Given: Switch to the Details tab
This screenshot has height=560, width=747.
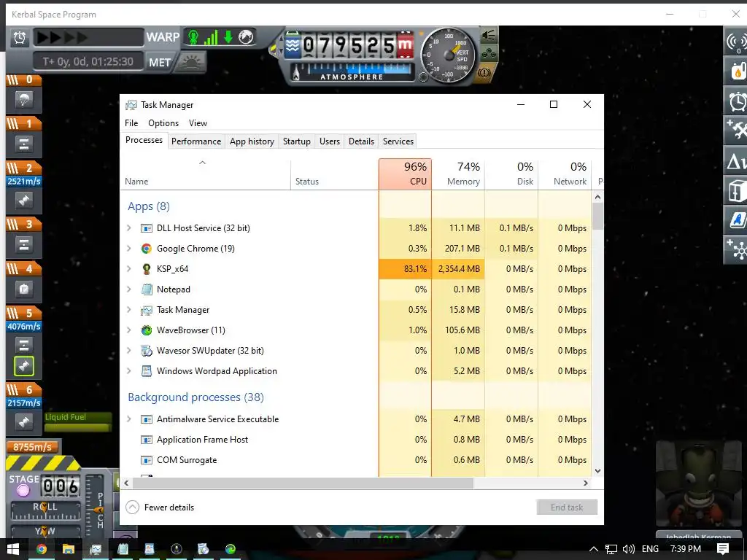Looking at the screenshot, I should [x=361, y=141].
